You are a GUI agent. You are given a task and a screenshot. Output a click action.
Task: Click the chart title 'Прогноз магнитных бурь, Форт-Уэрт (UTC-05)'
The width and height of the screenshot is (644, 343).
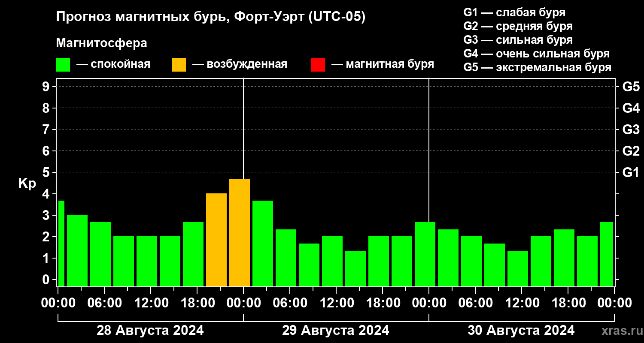tap(211, 17)
